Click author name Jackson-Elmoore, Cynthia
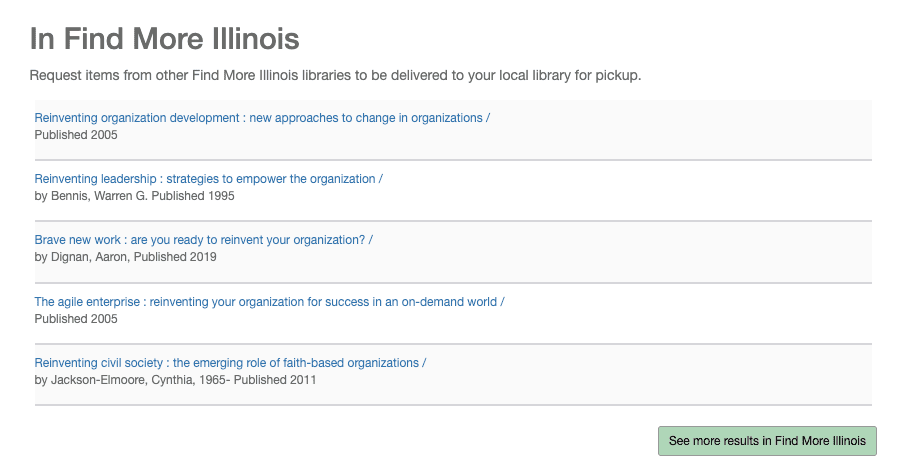898x464 pixels. (123, 380)
